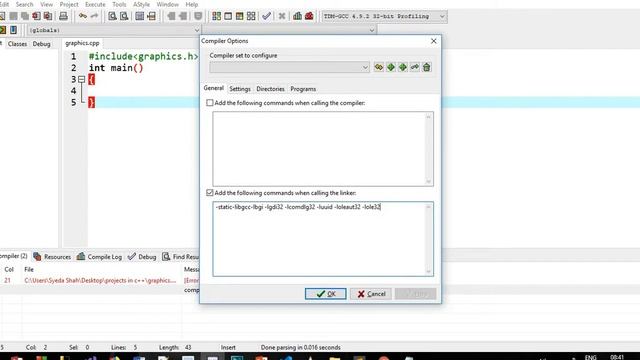Open the Compile Log bottom tab
This screenshot has height=360, width=640.
tap(100, 257)
